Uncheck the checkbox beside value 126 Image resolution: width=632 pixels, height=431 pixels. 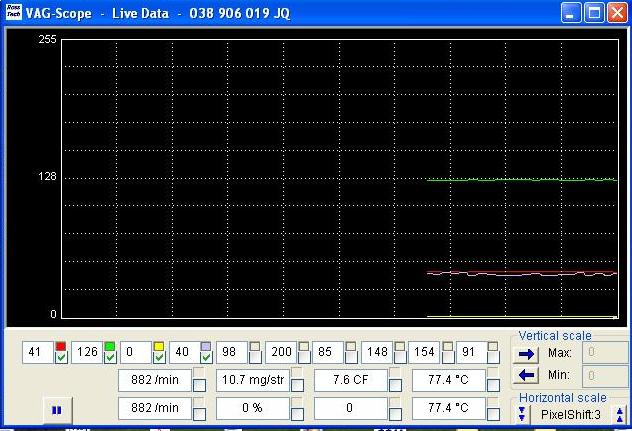110,357
